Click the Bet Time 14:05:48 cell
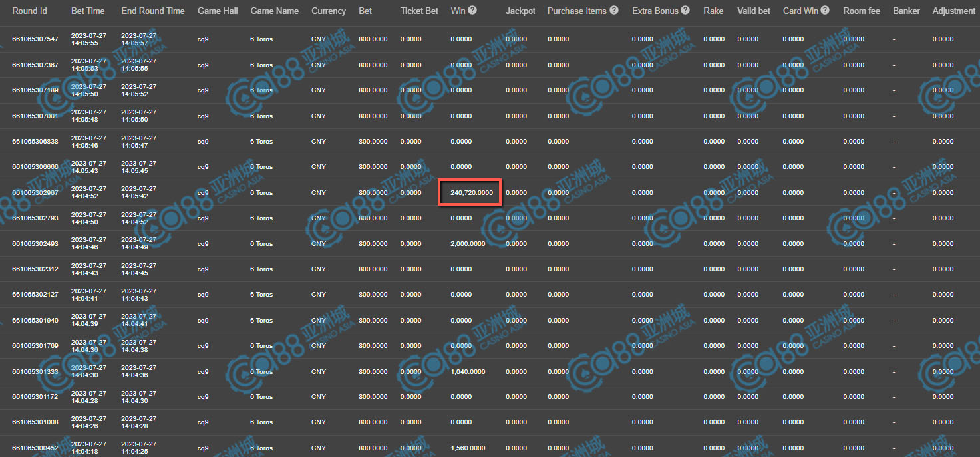 coord(88,116)
